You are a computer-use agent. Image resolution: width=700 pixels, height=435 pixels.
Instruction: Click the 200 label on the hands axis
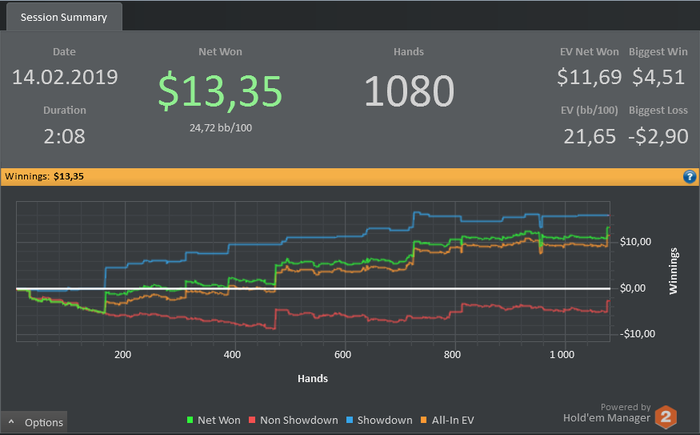pos(123,355)
